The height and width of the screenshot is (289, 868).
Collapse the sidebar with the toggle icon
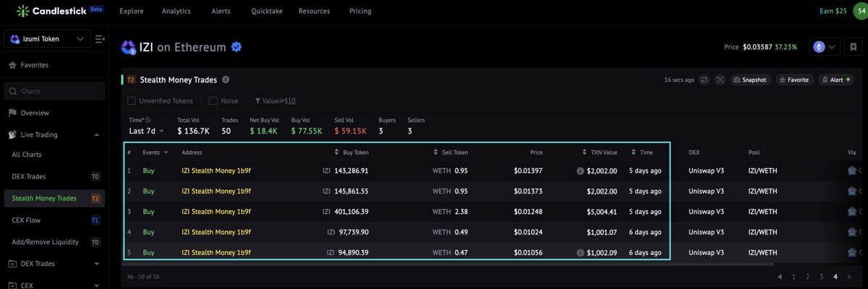point(100,38)
